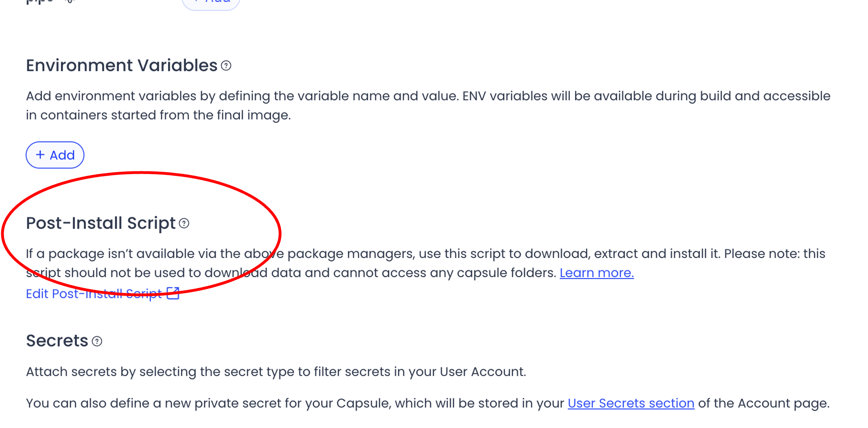Open the Learn more link

point(596,273)
